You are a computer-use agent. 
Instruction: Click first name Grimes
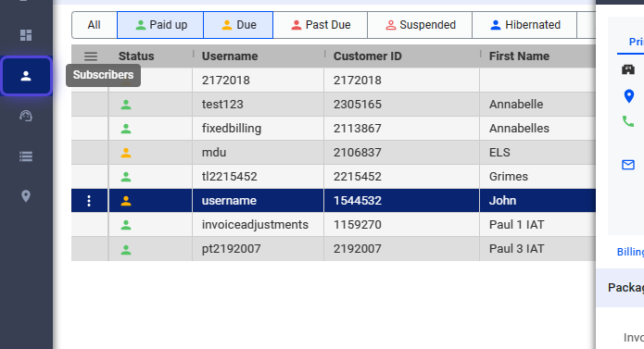point(509,177)
